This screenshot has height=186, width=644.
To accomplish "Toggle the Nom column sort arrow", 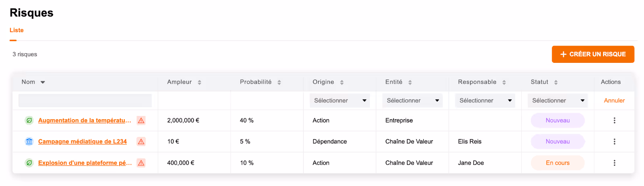I will pyautogui.click(x=43, y=82).
